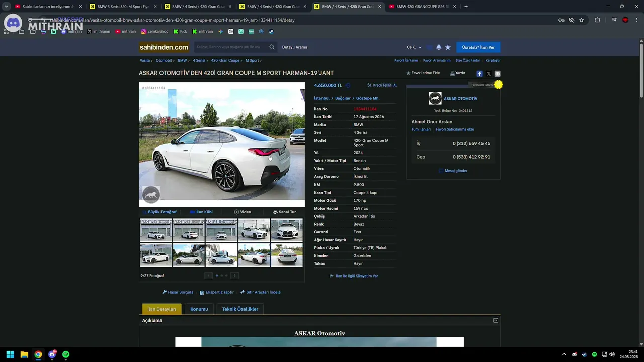Click the sahibinden.com logo
This screenshot has height=362, width=644.
pyautogui.click(x=164, y=47)
